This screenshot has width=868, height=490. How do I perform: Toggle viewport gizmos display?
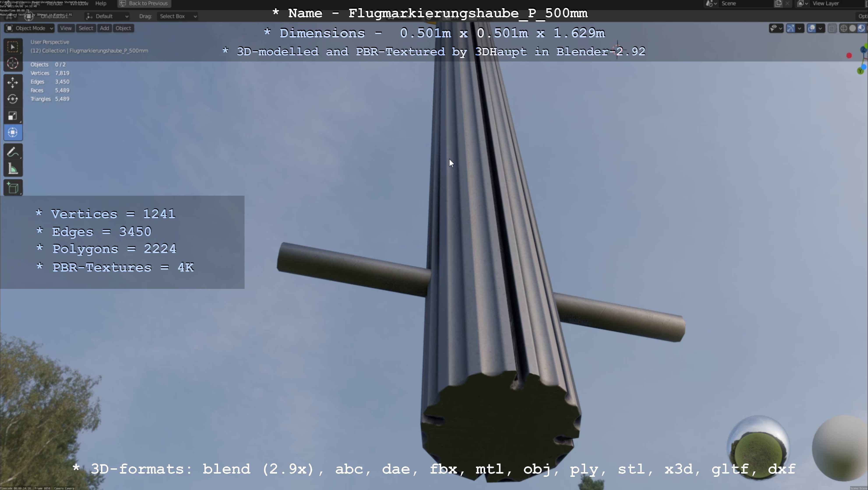[791, 28]
